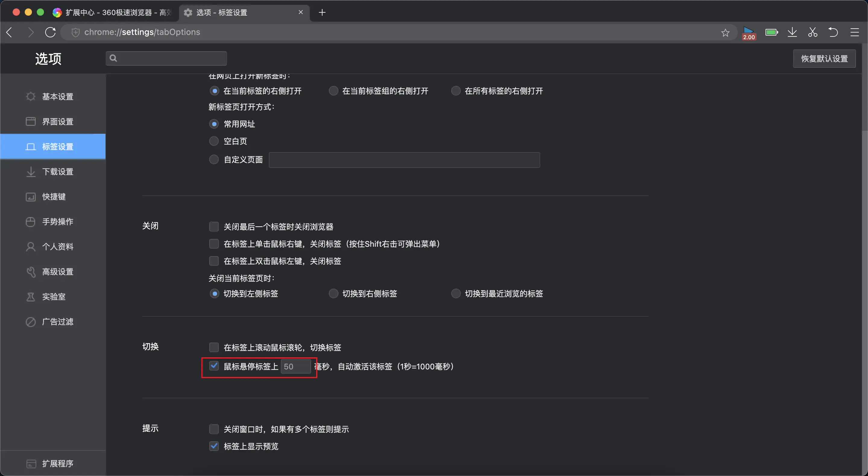
Task: Uncheck 鼠标悬停标签上 auto-activate option
Action: 214,366
